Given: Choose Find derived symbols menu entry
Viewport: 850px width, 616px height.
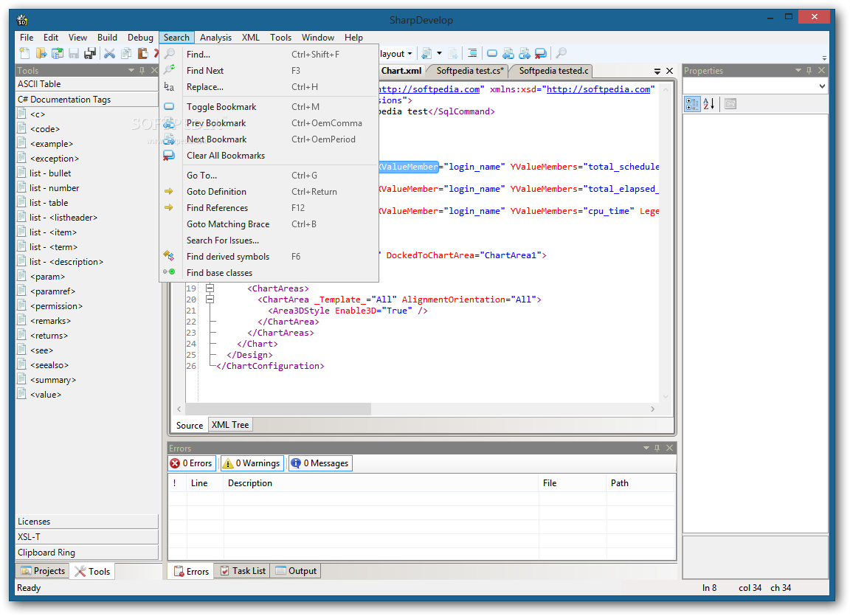Looking at the screenshot, I should pos(269,257).
